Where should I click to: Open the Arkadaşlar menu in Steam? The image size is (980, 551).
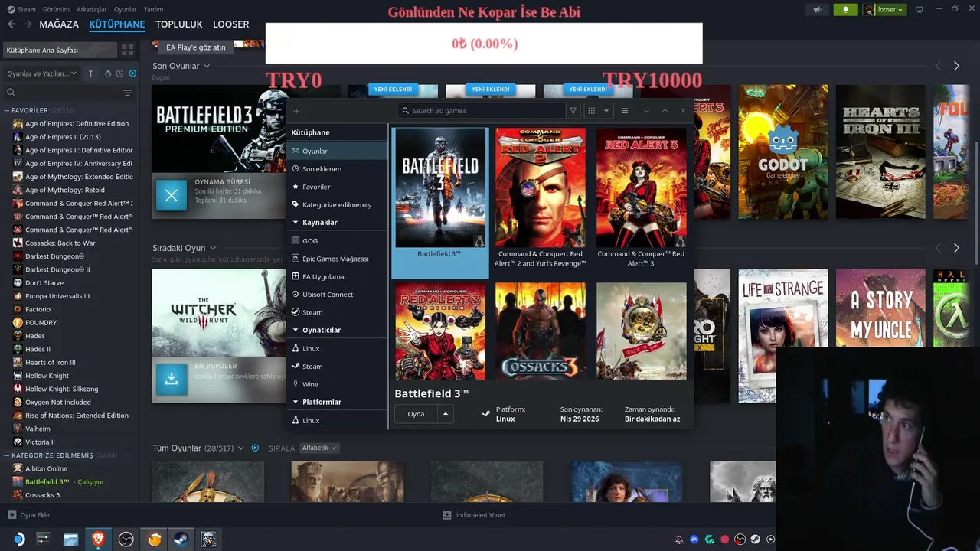click(92, 9)
